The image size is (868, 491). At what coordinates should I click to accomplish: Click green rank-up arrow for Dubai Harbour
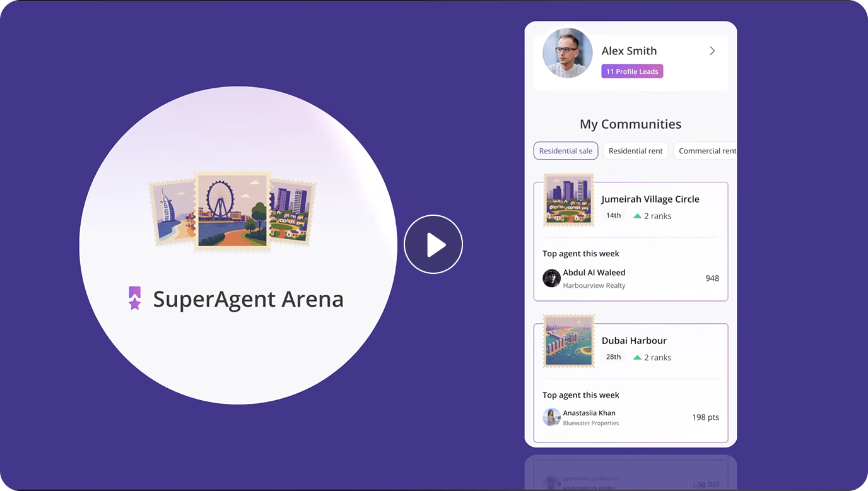(x=637, y=357)
